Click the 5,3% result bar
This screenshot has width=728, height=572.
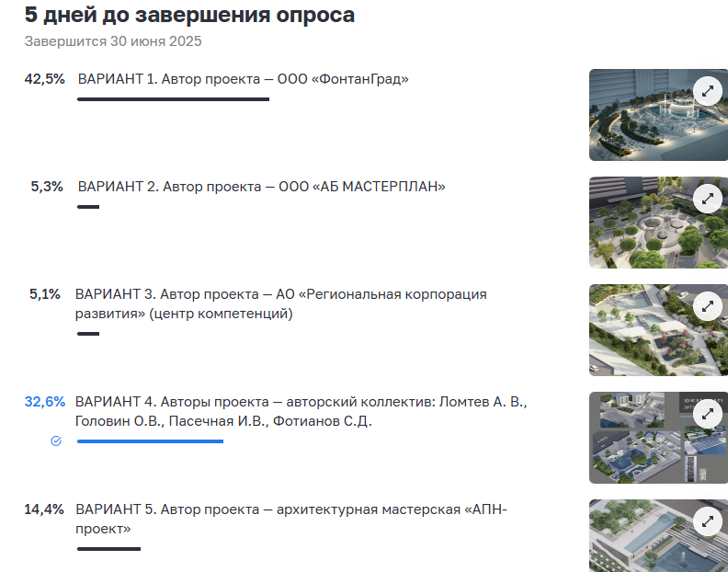pyautogui.click(x=88, y=207)
